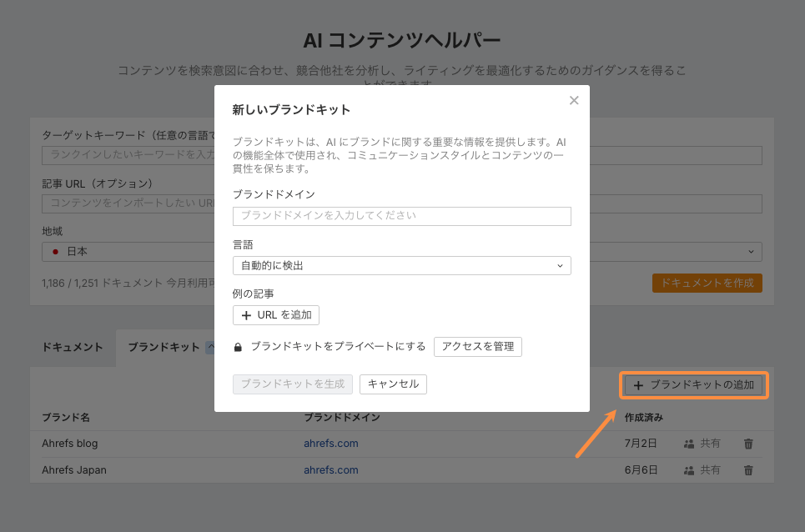Open ahrefs.com link in Ahrefs Japan row

331,470
